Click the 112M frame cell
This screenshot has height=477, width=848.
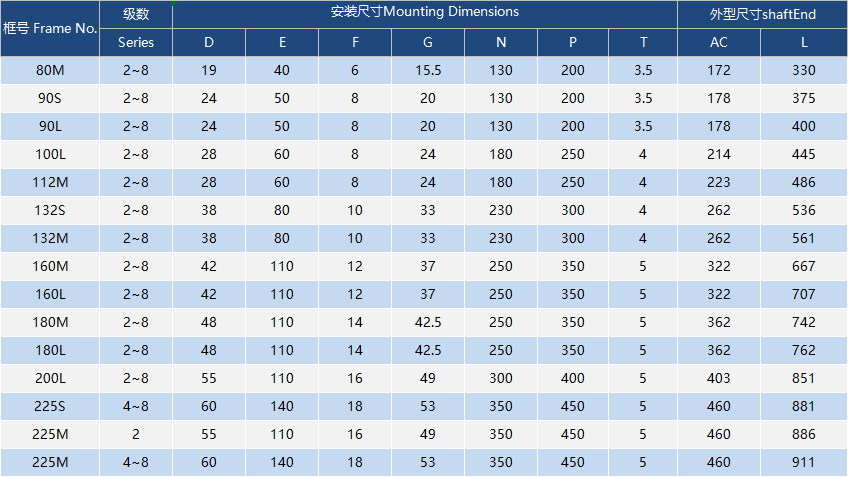(50, 183)
